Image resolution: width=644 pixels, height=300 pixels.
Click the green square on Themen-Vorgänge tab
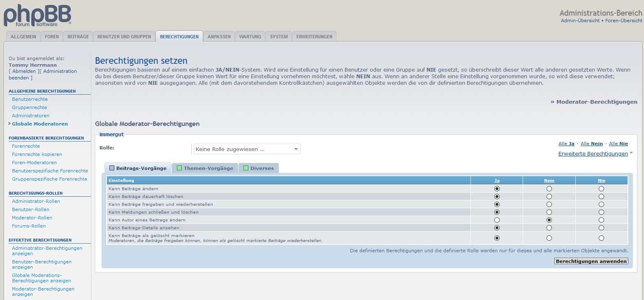click(179, 168)
